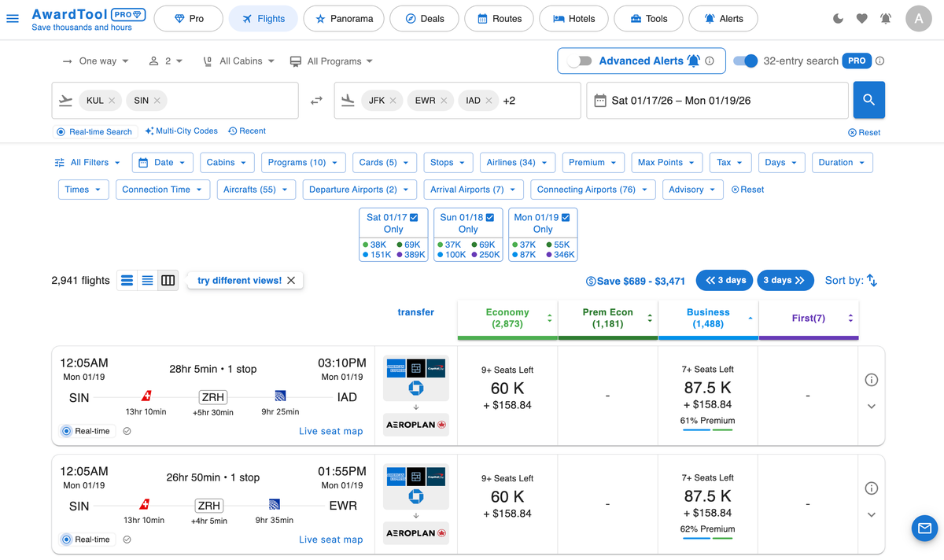Click the blue search magnifier button
The height and width of the screenshot is (560, 944).
click(868, 100)
